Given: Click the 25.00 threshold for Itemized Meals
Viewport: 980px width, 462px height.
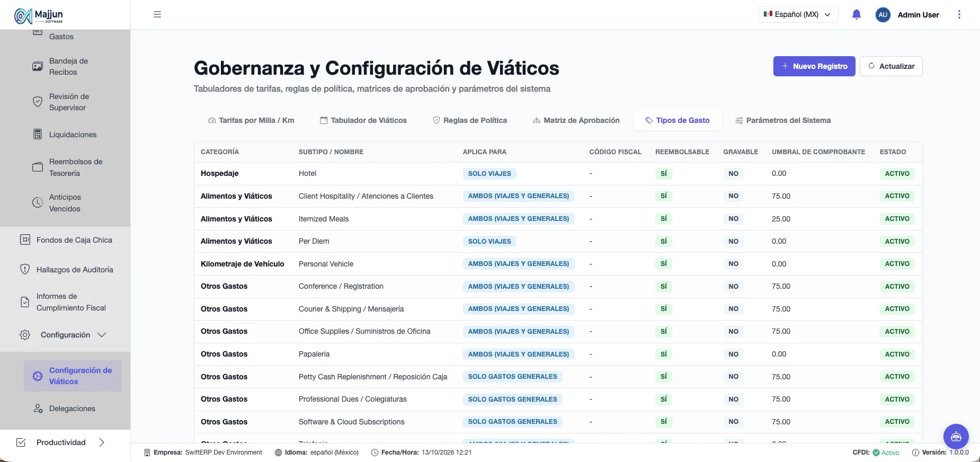Looking at the screenshot, I should pyautogui.click(x=781, y=219).
